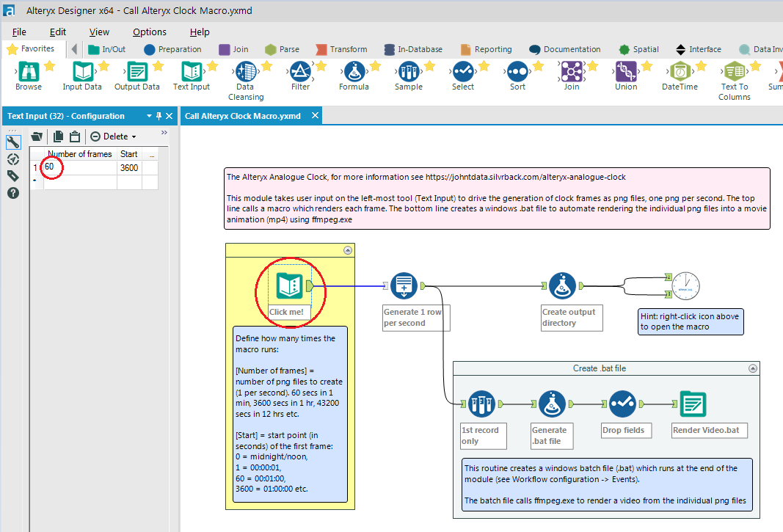Image resolution: width=783 pixels, height=532 pixels.
Task: Toggle the favorite star beside Formula
Action: pos(376,65)
